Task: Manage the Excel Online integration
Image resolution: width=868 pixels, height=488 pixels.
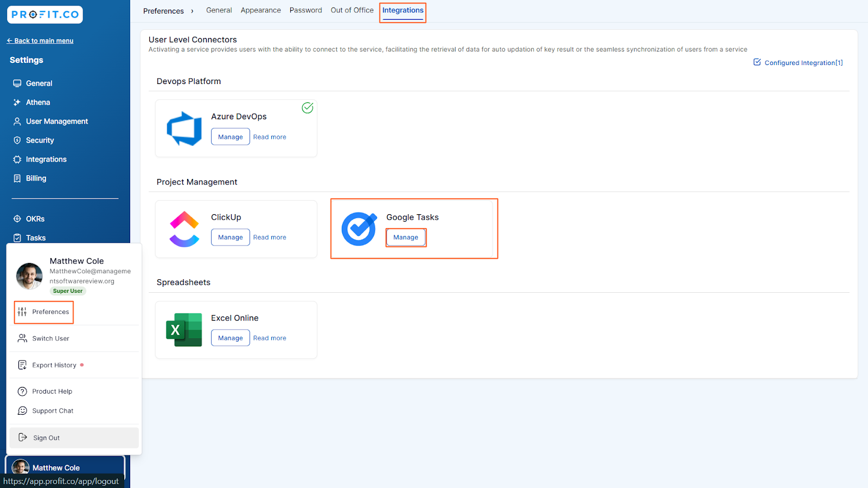Action: [x=231, y=338]
